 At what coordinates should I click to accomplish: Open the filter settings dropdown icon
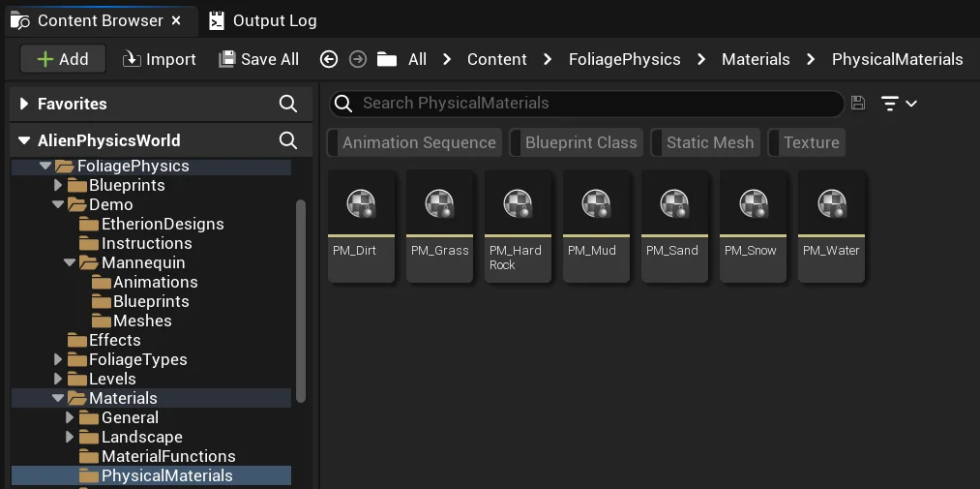pyautogui.click(x=899, y=104)
